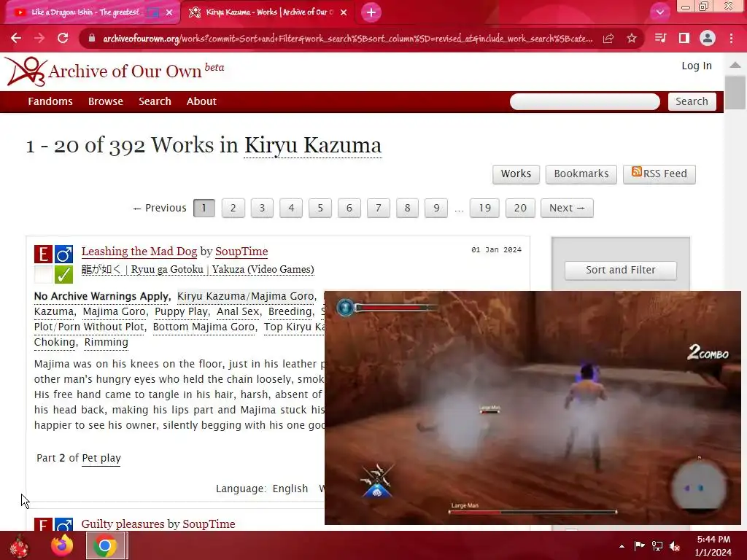Open the Search menu in the navigation bar
The width and height of the screenshot is (747, 560).
(155, 101)
